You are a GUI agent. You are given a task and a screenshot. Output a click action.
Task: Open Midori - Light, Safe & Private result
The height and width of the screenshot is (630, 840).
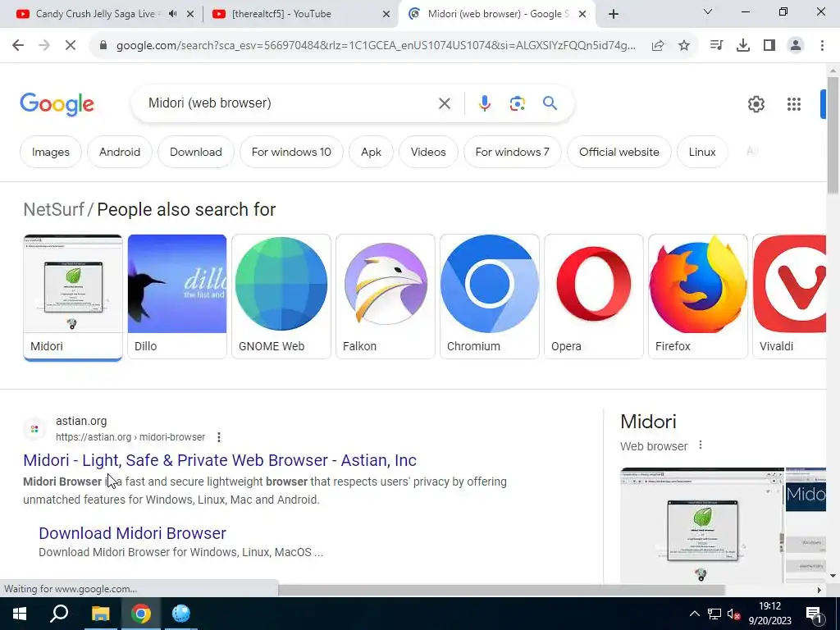220,460
